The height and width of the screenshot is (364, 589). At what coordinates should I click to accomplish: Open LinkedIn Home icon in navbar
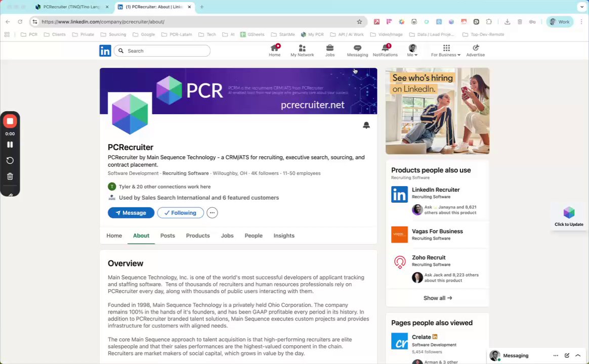tap(275, 50)
